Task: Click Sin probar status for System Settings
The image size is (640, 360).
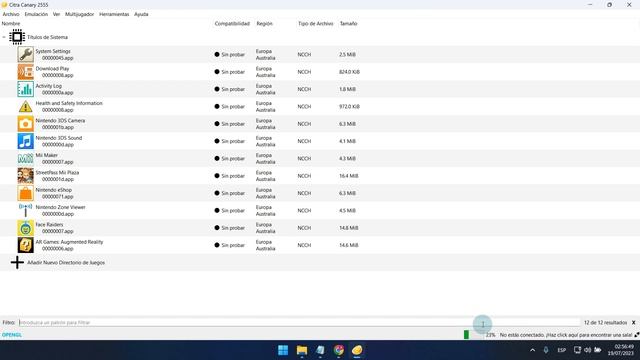Action: click(x=230, y=55)
